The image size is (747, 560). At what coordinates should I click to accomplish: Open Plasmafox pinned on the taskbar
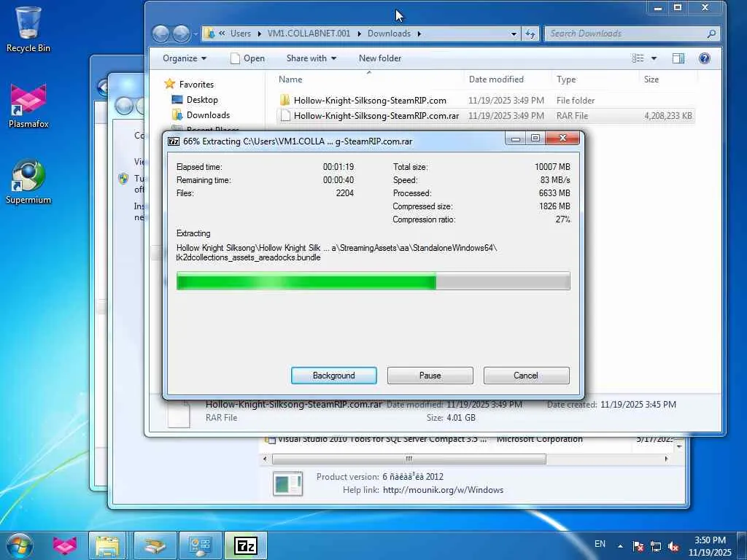65,545
